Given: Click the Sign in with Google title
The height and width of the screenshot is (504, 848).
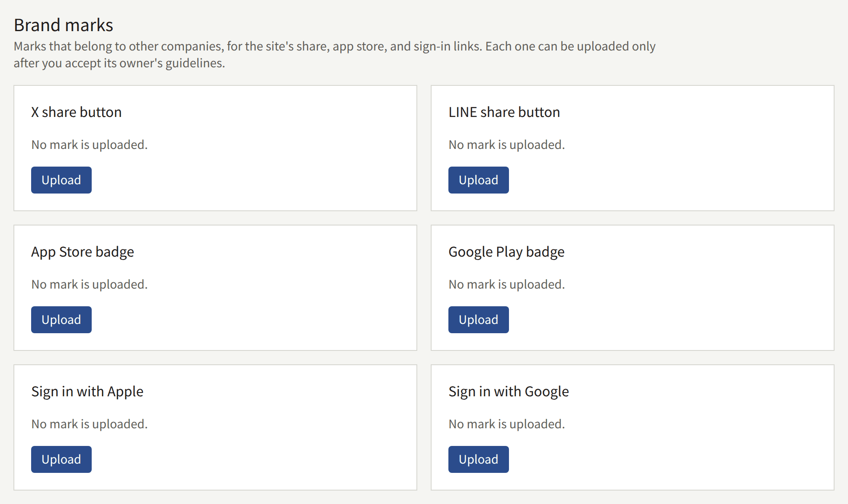Looking at the screenshot, I should tap(509, 392).
